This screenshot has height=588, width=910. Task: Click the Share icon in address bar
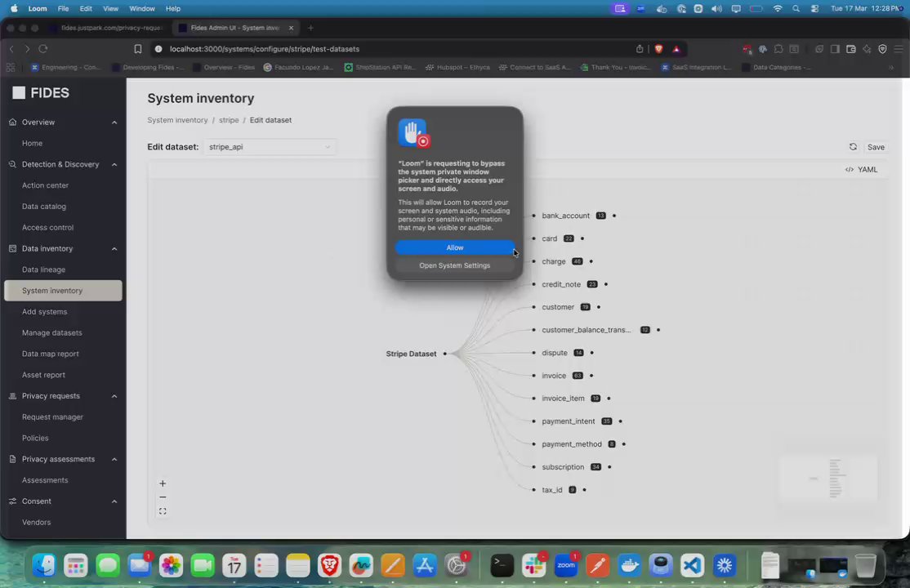640,49
